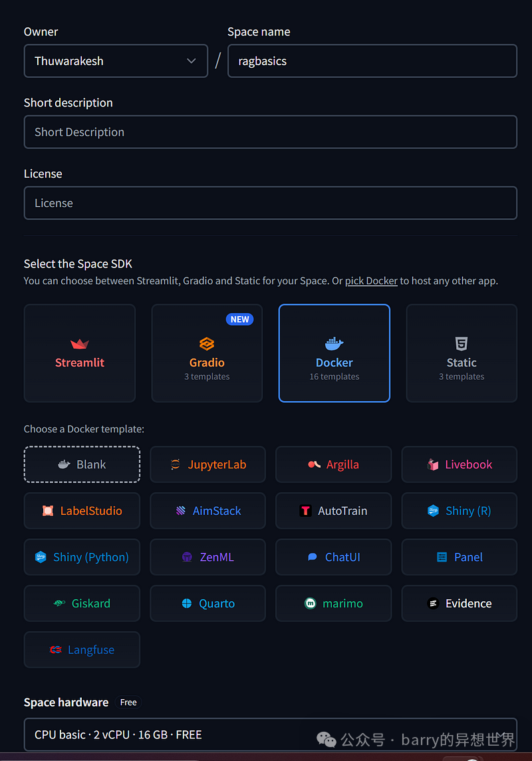Viewport: 532px width, 761px height.
Task: Select the AimStack template icon
Action: tap(181, 511)
